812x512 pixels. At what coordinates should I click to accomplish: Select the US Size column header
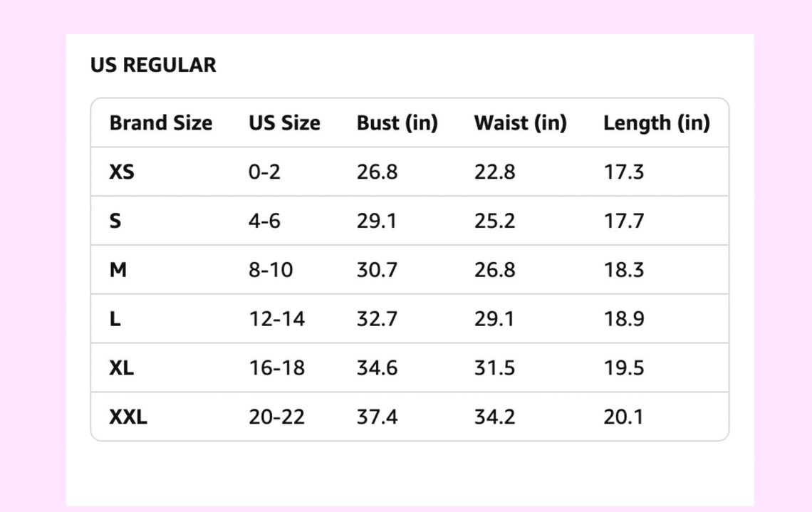tap(284, 123)
